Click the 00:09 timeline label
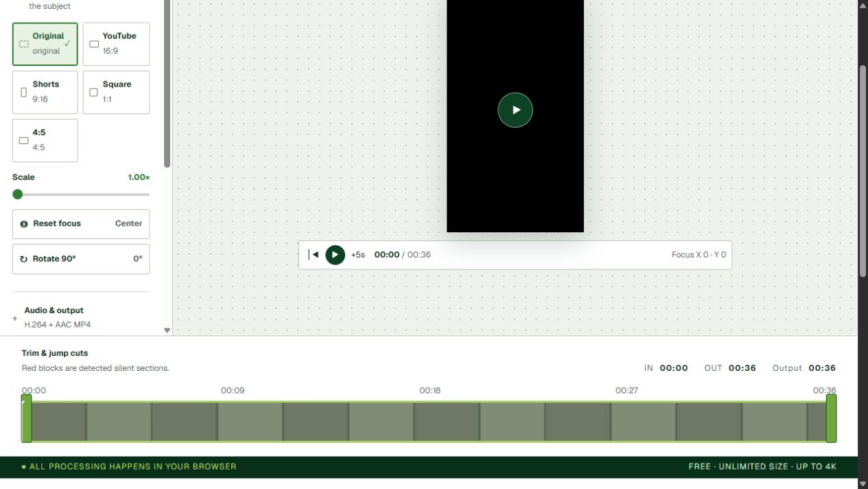This screenshot has width=868, height=489. coord(233,390)
